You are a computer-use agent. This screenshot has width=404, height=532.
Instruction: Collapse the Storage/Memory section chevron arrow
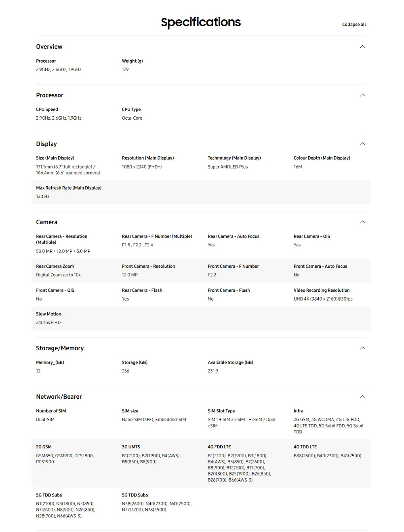tap(362, 348)
